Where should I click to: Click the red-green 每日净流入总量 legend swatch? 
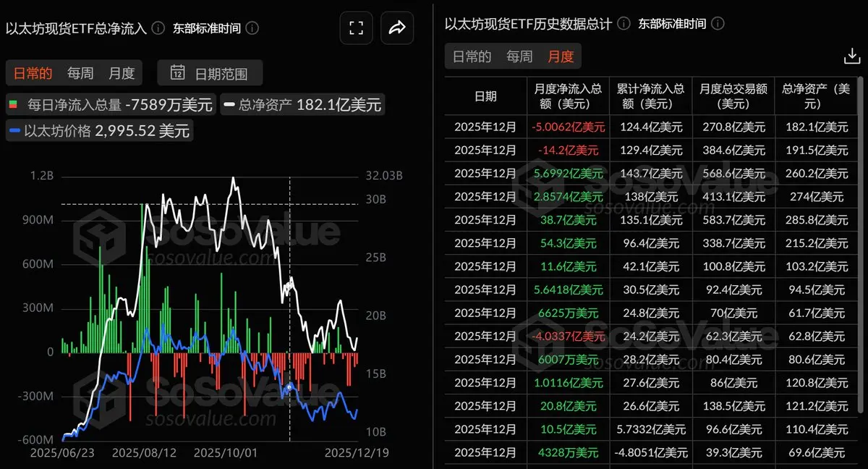[x=14, y=104]
